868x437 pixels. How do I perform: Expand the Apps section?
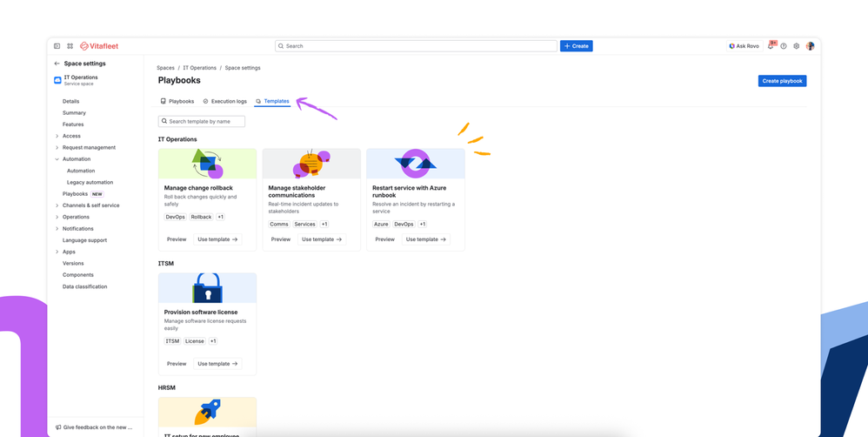57,252
